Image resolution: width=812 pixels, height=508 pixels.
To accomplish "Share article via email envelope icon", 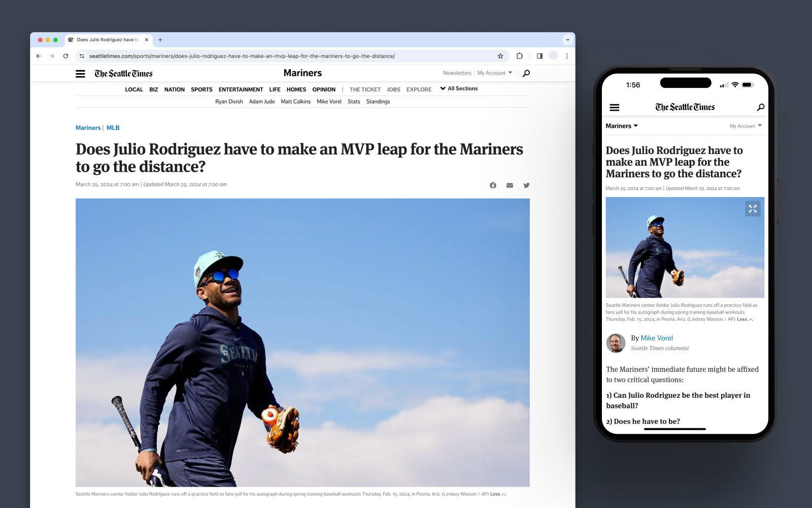I will click(x=510, y=185).
